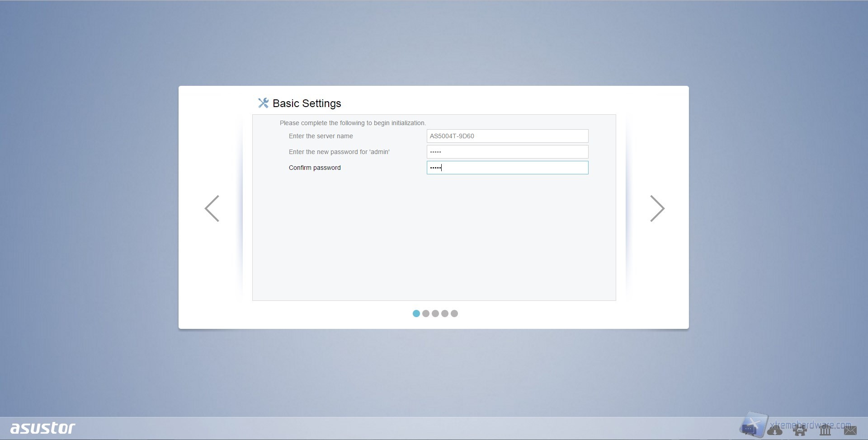The image size is (868, 440).
Task: Click the chat bubble icon in footer
Action: pyautogui.click(x=749, y=430)
